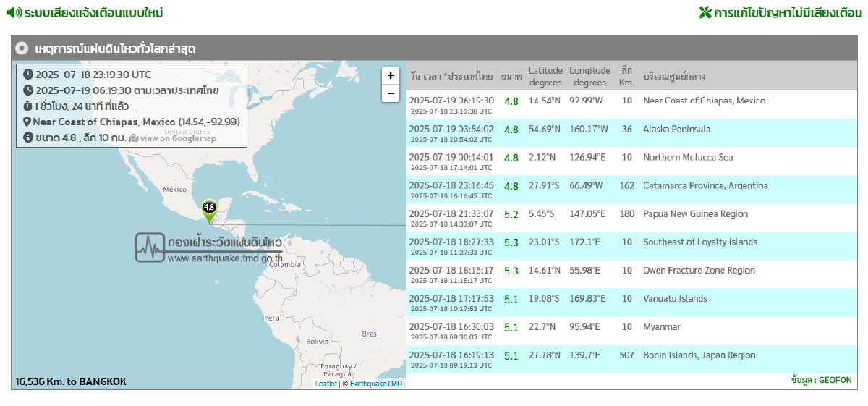Select the Alaska Peninsula row

631,132
